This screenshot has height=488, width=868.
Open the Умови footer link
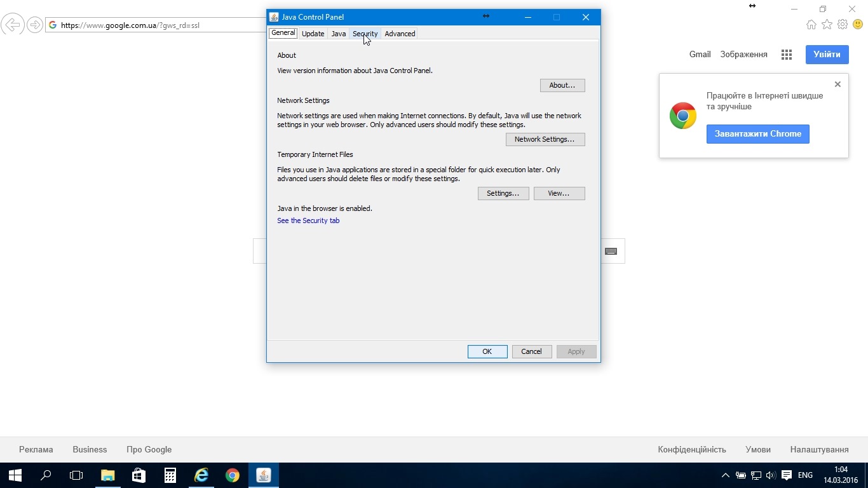click(758, 449)
